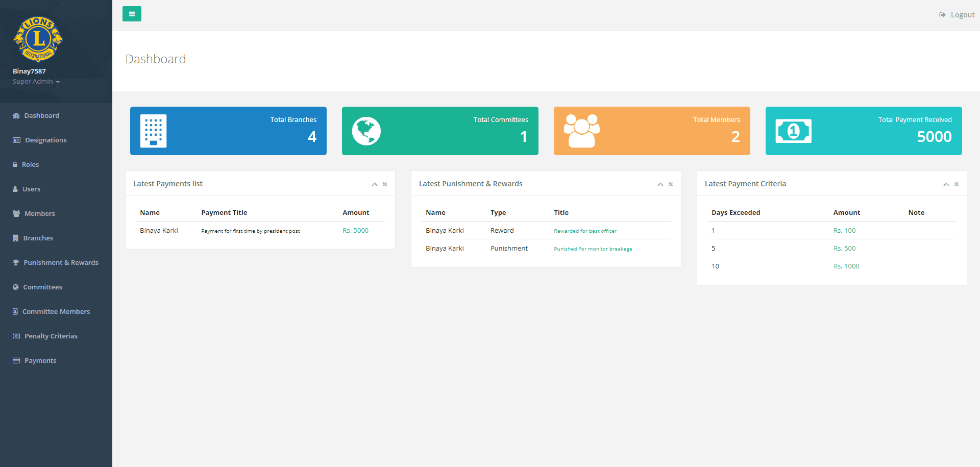Image resolution: width=980 pixels, height=467 pixels.
Task: Open Penalty Criterias in sidebar
Action: 56,336
